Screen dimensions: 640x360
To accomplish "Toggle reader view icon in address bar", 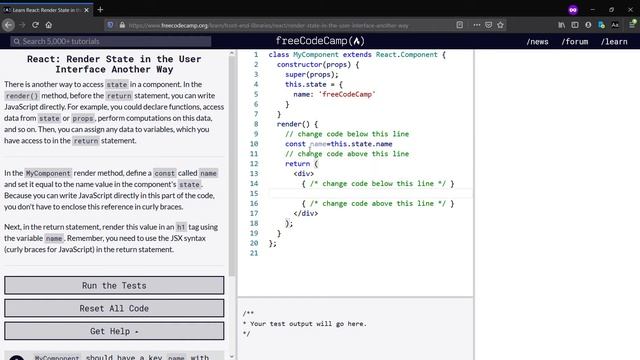I will (460, 25).
